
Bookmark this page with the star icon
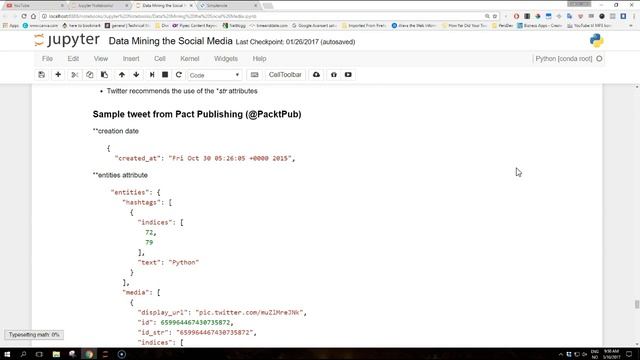coord(495,16)
